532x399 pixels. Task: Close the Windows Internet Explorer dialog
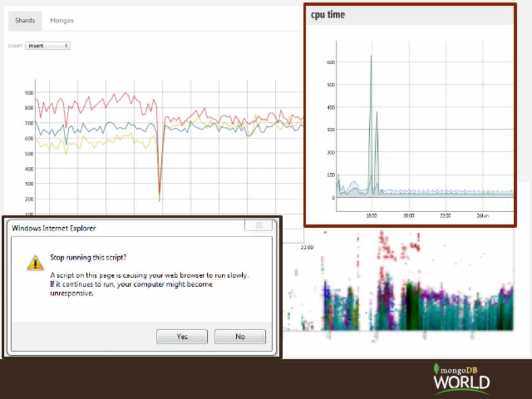point(259,226)
